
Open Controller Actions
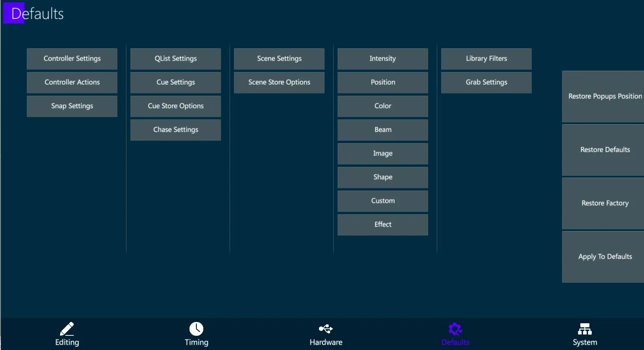(72, 82)
